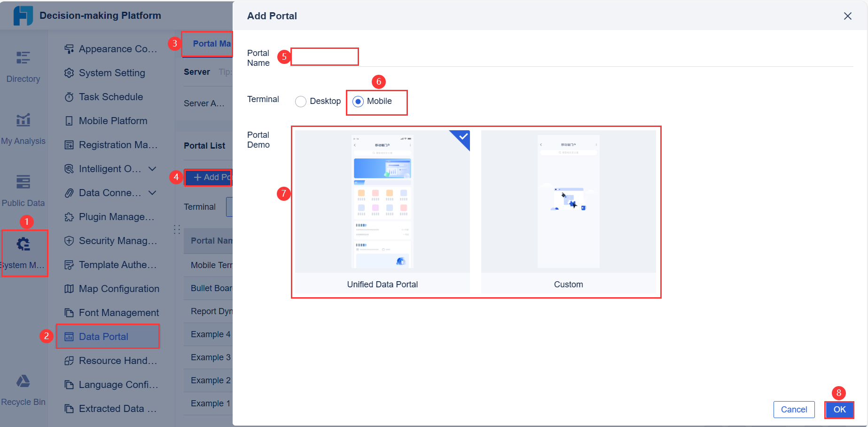
Task: Select Data Portal from the menu
Action: click(103, 336)
